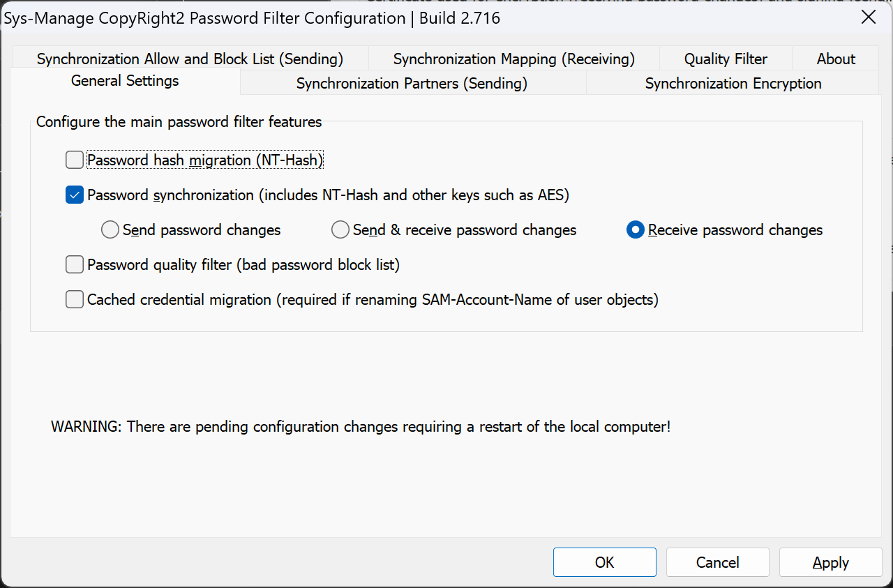Click the Cancel button
The image size is (893, 588).
(x=717, y=562)
